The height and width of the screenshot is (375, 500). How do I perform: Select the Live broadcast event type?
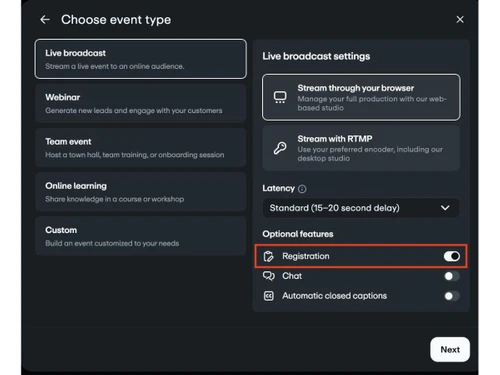tap(140, 59)
